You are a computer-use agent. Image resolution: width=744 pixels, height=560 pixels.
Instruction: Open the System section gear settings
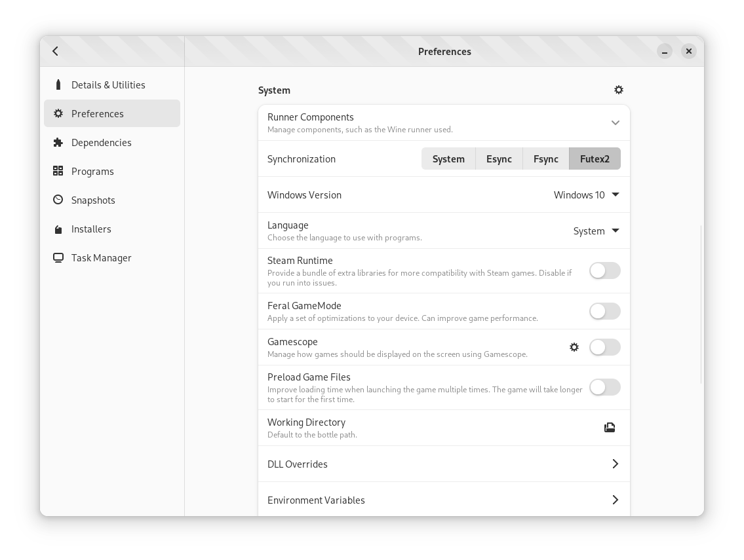(x=618, y=90)
